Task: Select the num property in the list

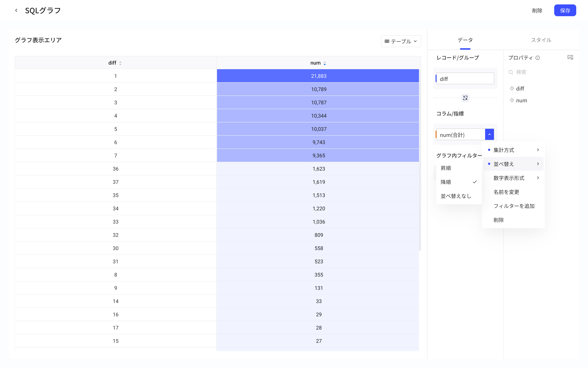Action: [x=521, y=100]
